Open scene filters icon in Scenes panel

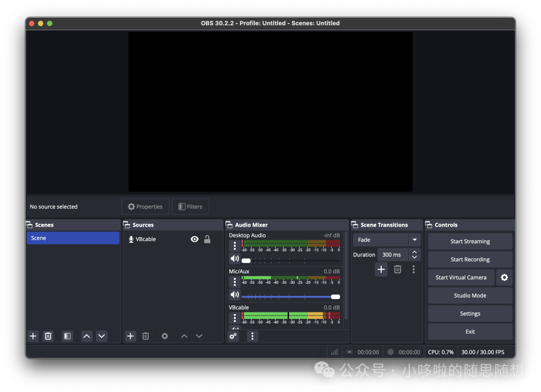pyautogui.click(x=68, y=336)
